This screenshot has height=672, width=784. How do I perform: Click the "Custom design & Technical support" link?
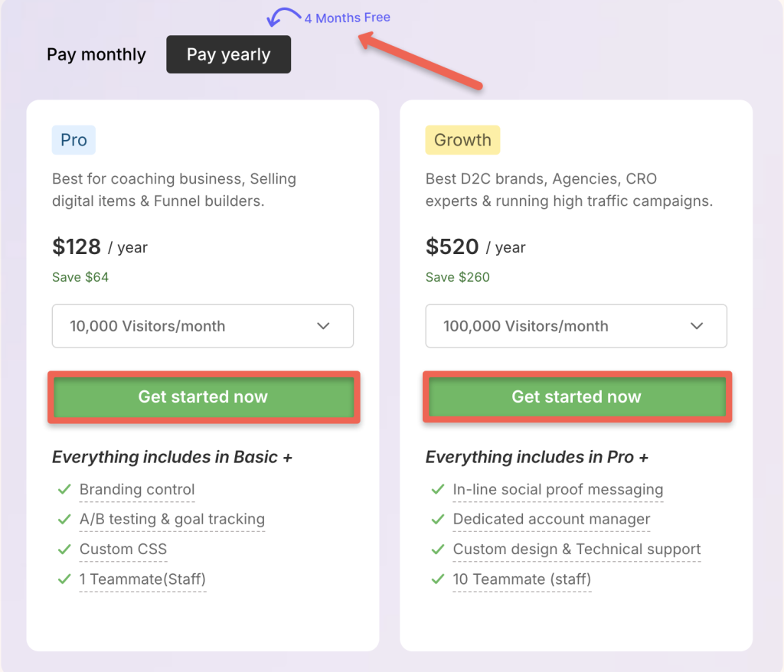pyautogui.click(x=576, y=550)
